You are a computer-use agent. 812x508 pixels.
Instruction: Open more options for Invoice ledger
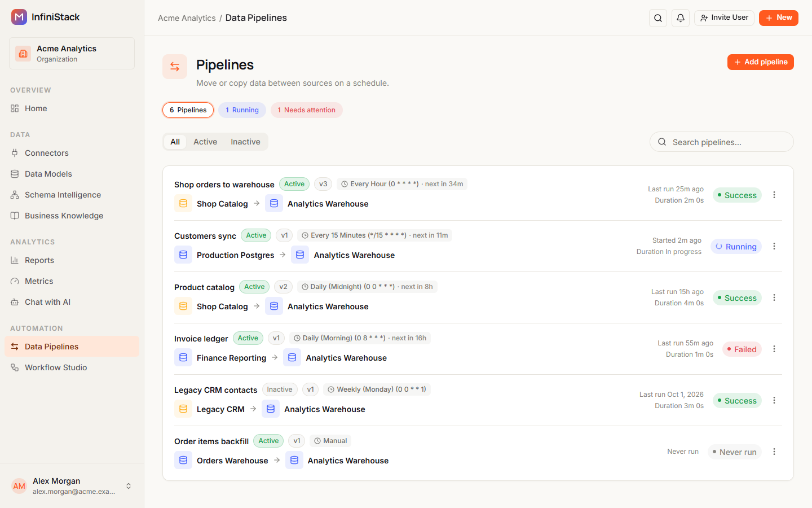point(774,349)
